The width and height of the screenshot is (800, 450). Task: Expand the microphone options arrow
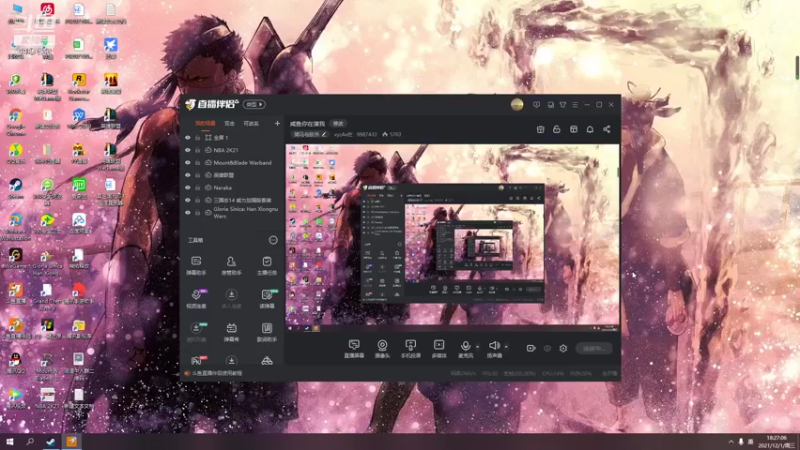tap(478, 347)
